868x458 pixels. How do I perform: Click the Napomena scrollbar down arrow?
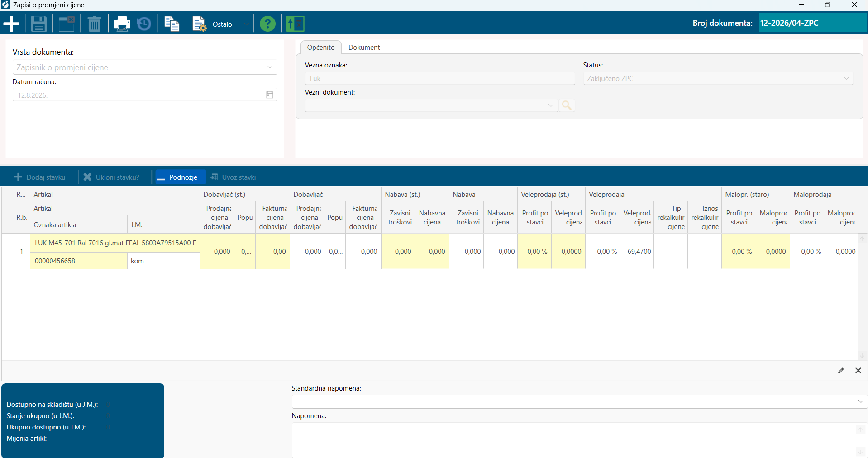point(860,452)
